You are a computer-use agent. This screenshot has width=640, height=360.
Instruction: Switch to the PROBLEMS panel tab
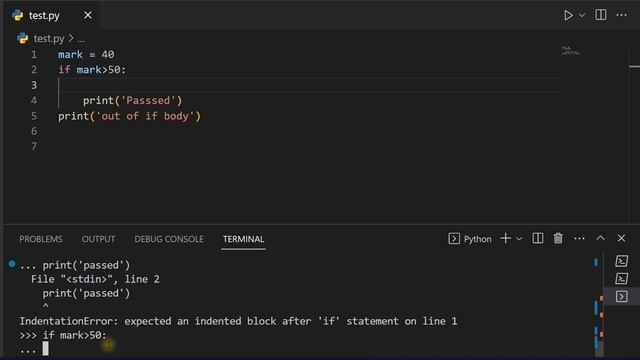coord(41,239)
